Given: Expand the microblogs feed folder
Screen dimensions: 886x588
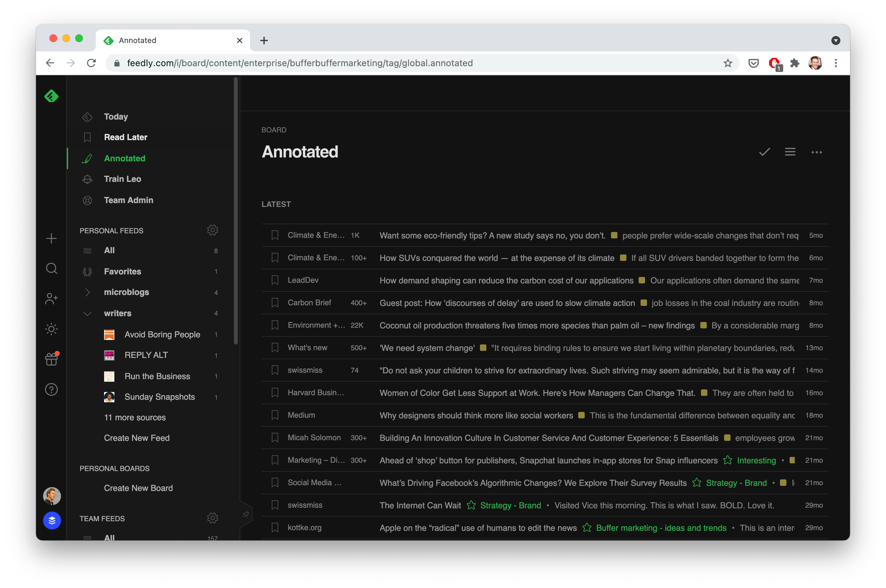Looking at the screenshot, I should (87, 292).
